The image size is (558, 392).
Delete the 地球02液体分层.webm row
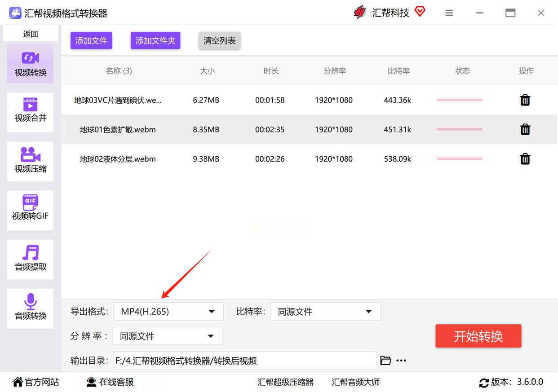pos(525,159)
